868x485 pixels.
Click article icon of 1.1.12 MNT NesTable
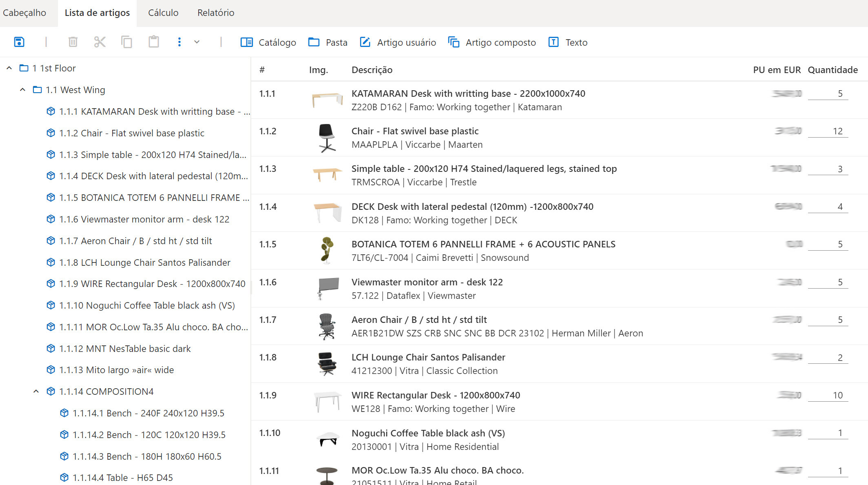click(51, 349)
